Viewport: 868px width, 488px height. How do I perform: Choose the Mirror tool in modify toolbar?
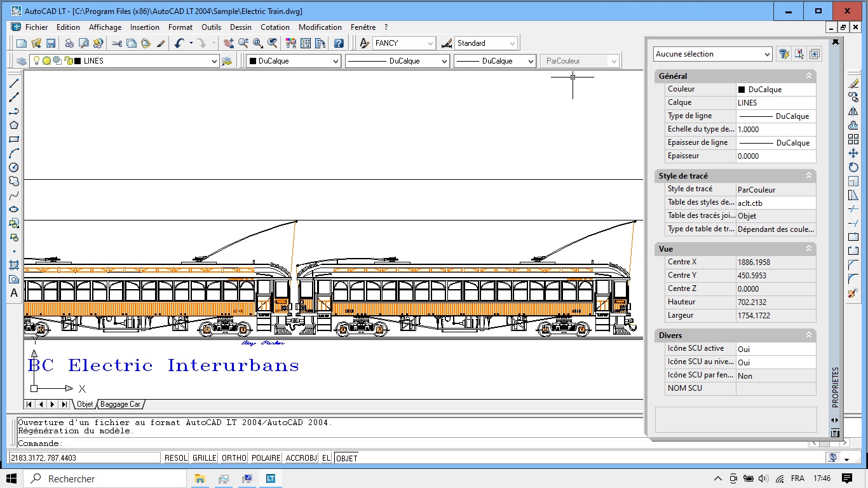tap(853, 111)
